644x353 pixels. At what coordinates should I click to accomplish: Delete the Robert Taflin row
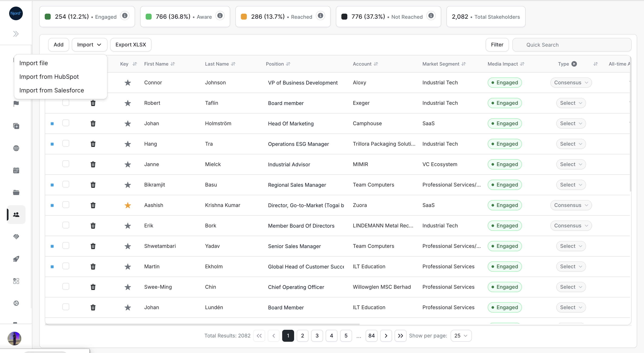click(93, 103)
